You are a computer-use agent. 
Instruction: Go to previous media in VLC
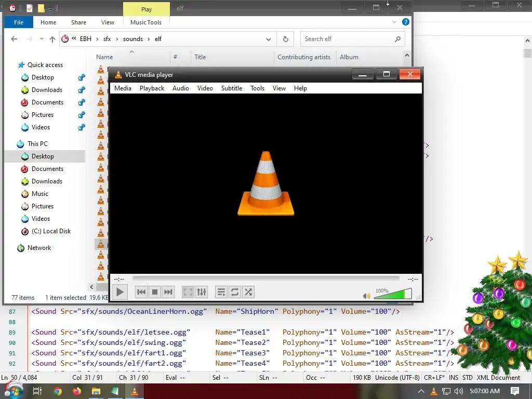pos(141,292)
